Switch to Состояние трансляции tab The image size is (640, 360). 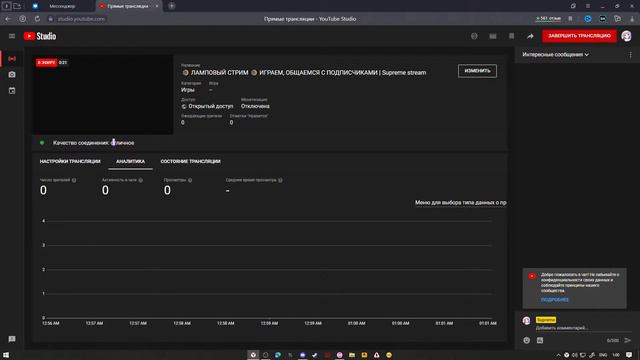[191, 162]
